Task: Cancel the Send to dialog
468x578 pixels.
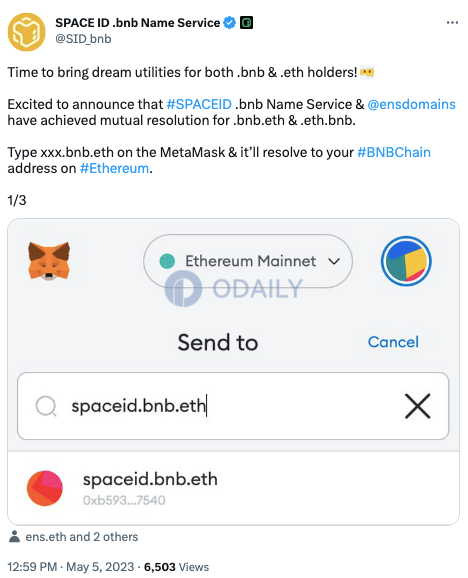Action: 393,342
